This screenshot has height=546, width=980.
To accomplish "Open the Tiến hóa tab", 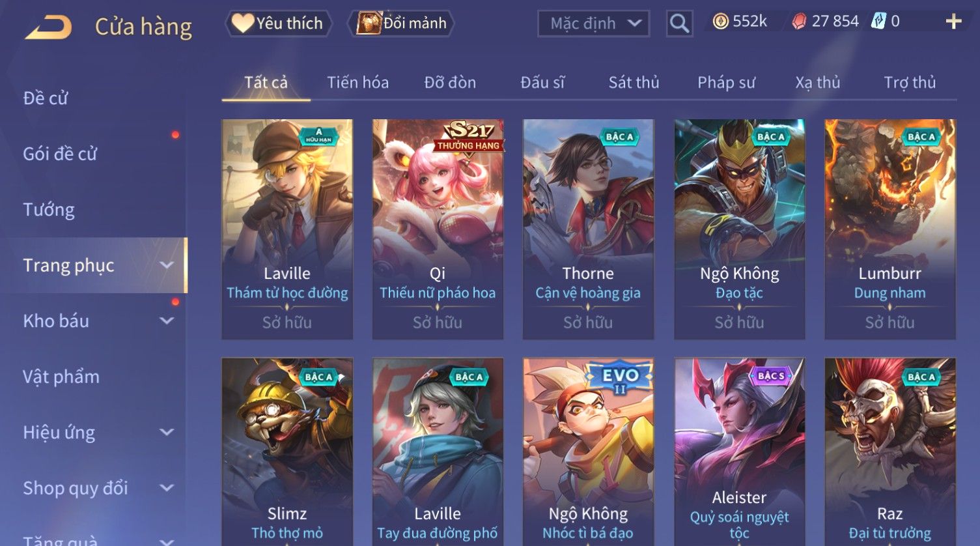I will click(357, 83).
